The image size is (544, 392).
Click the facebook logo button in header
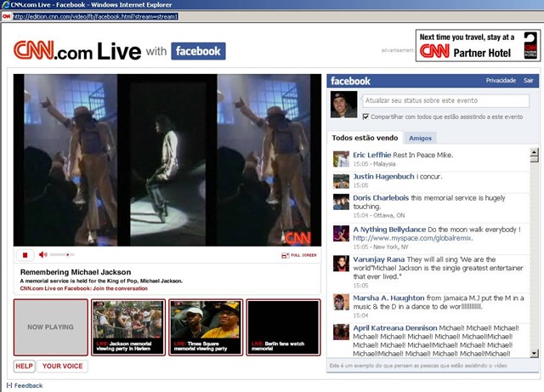198,51
